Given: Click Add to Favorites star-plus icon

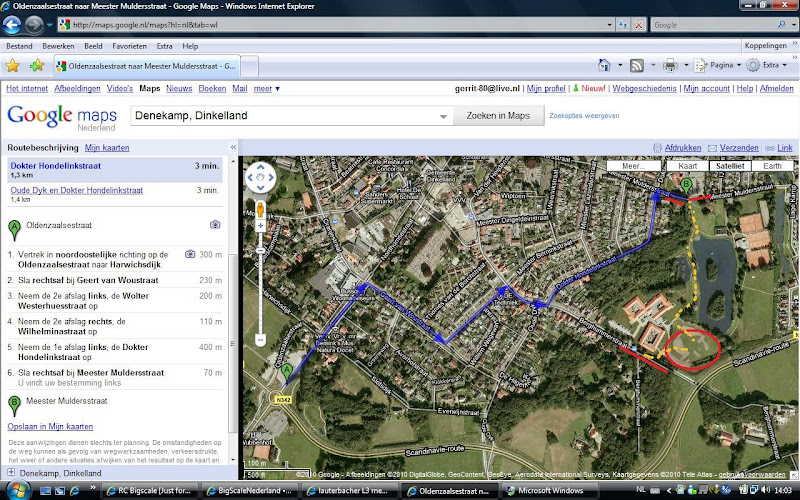Looking at the screenshot, I should tap(37, 65).
